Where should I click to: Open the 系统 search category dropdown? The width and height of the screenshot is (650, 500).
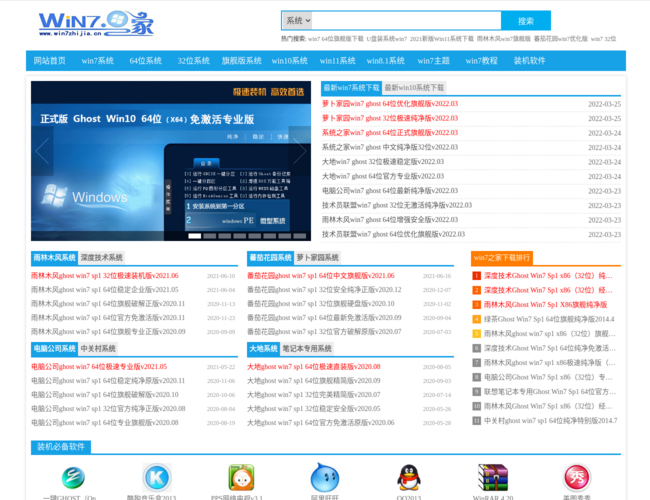[297, 21]
